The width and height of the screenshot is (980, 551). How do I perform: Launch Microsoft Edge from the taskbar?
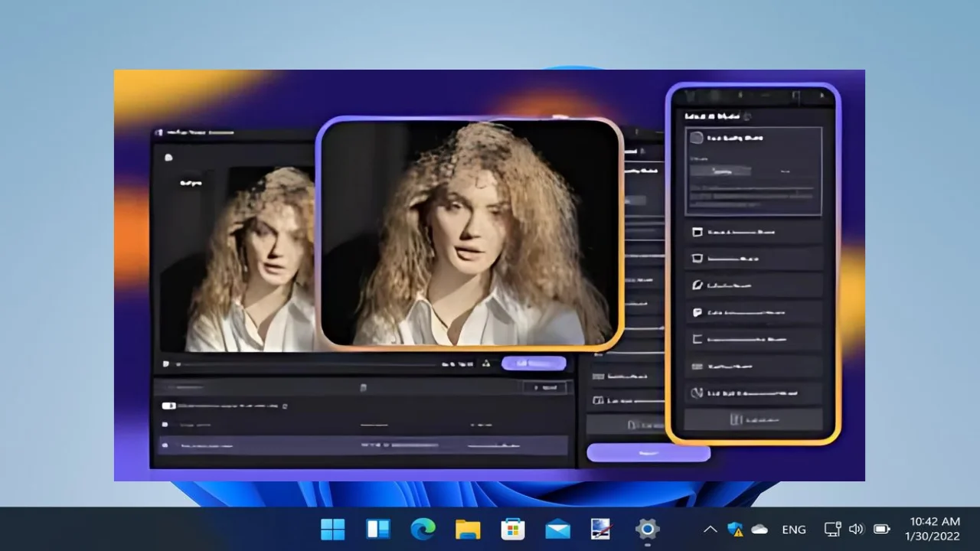pyautogui.click(x=423, y=529)
